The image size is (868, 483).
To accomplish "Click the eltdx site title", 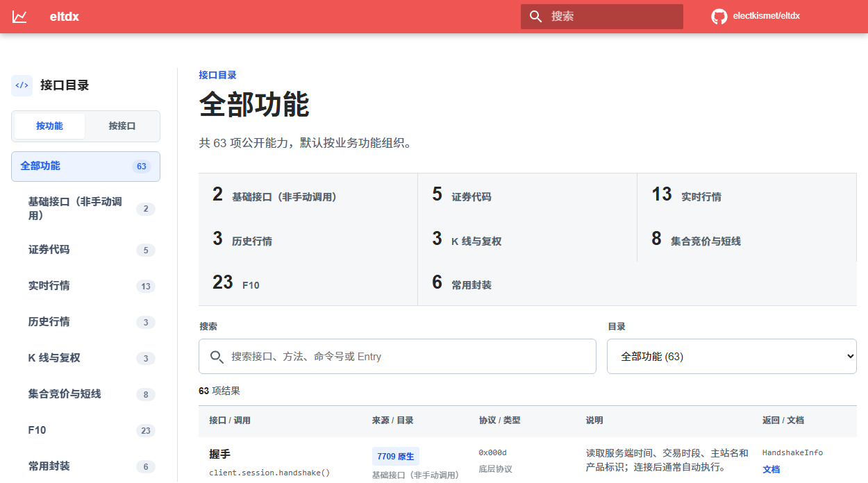I will (x=65, y=16).
